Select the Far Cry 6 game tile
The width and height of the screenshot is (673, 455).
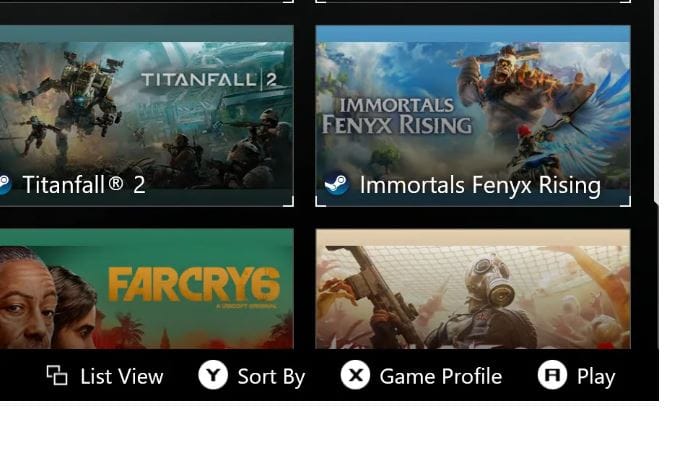click(x=146, y=290)
